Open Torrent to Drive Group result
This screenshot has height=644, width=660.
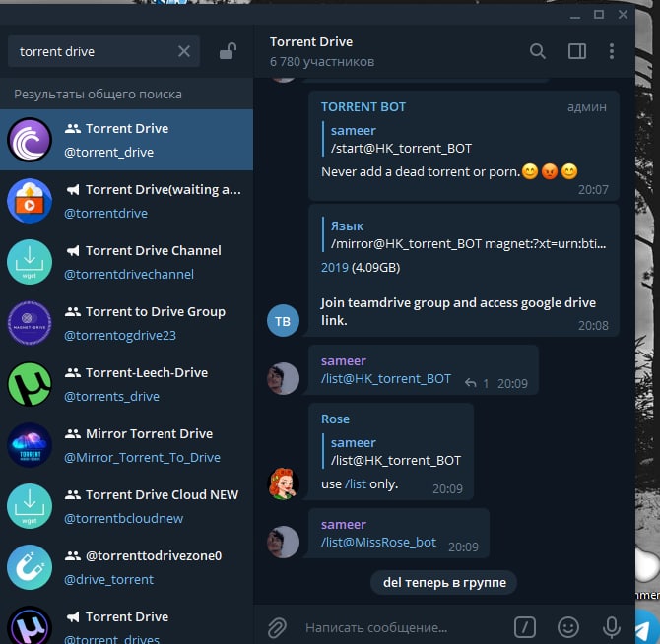126,323
